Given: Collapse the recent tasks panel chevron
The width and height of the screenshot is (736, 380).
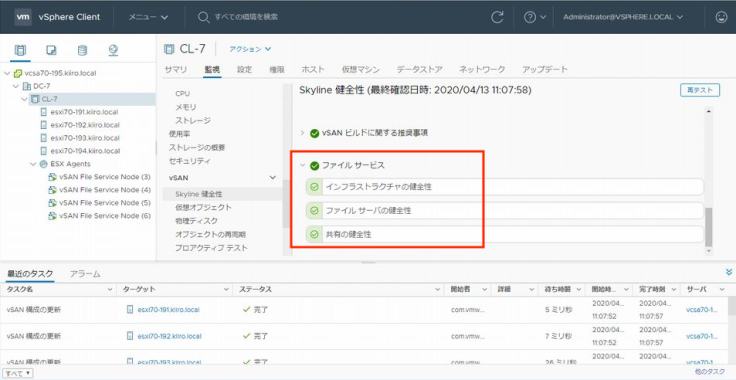Looking at the screenshot, I should tap(728, 272).
